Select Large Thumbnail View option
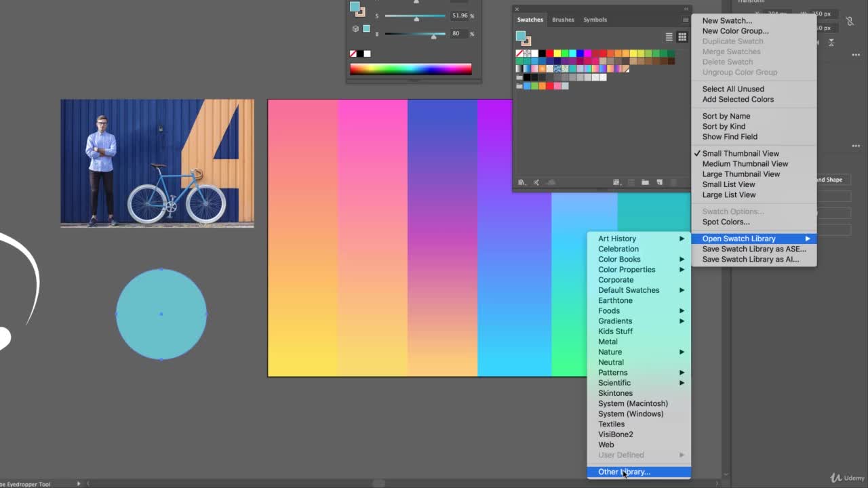The width and height of the screenshot is (868, 488). (x=741, y=174)
